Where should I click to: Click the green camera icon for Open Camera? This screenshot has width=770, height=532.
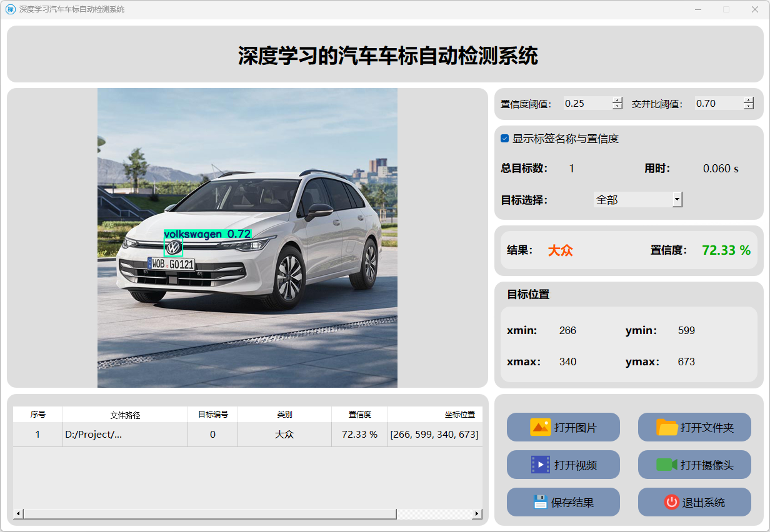coord(666,465)
